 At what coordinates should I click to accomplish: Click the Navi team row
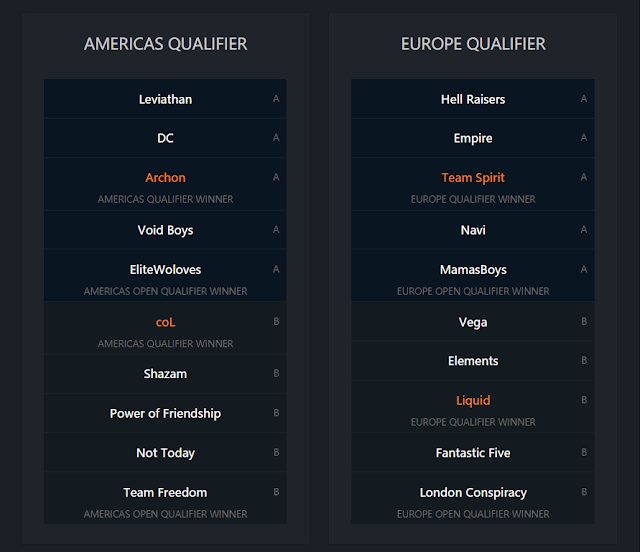(x=473, y=230)
